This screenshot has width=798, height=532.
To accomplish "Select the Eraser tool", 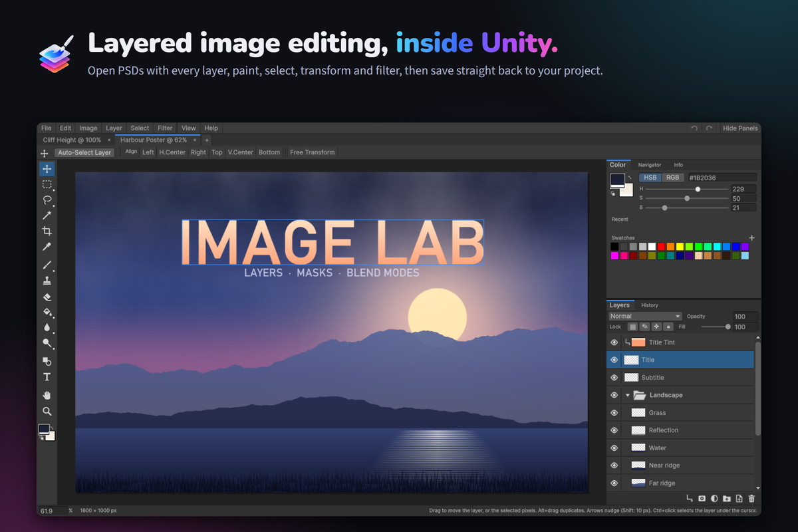I will click(47, 297).
